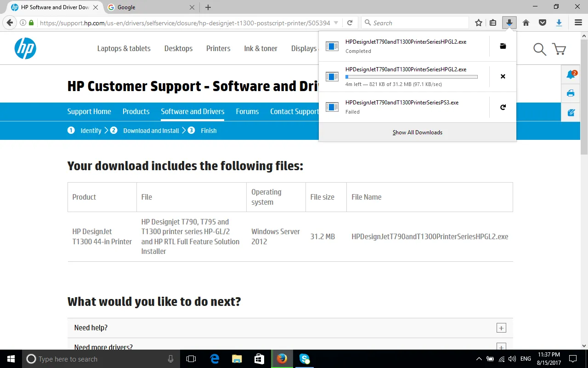
Task: Click the print page sidebar icon
Action: click(571, 93)
